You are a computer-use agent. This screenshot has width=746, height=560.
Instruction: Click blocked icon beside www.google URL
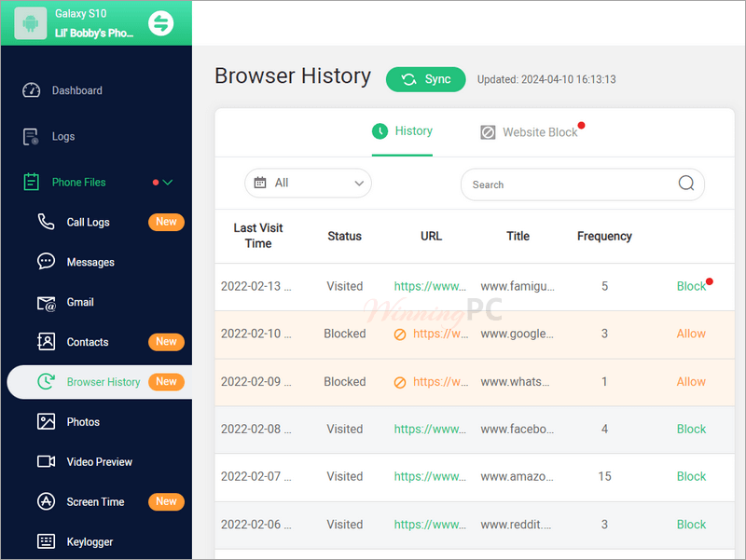(400, 335)
